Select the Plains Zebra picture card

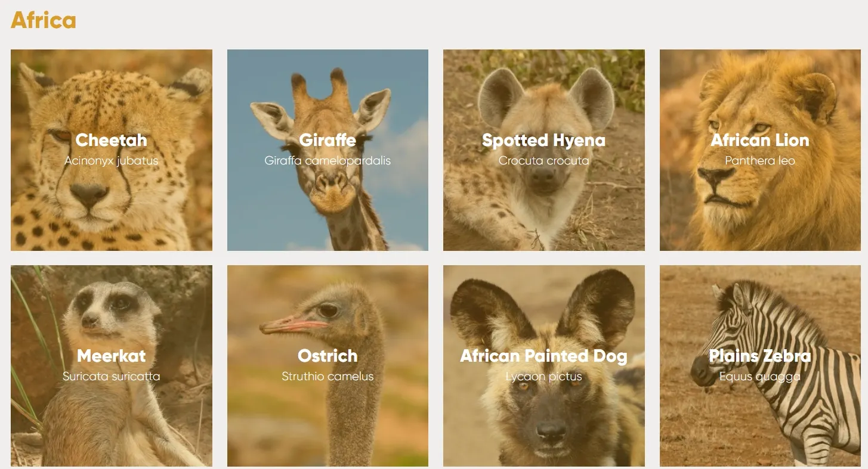[x=760, y=423]
